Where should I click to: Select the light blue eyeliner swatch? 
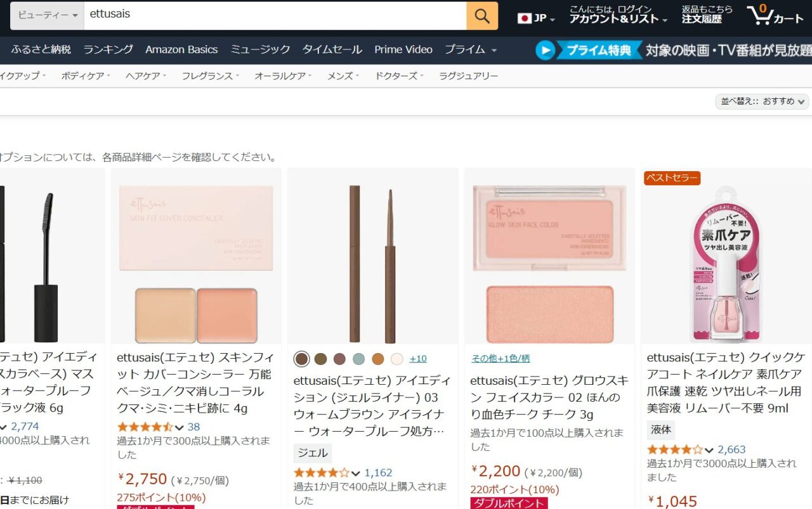tap(358, 359)
